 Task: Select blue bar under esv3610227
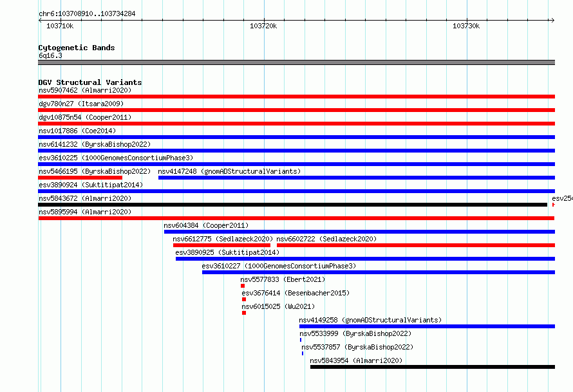(379, 272)
